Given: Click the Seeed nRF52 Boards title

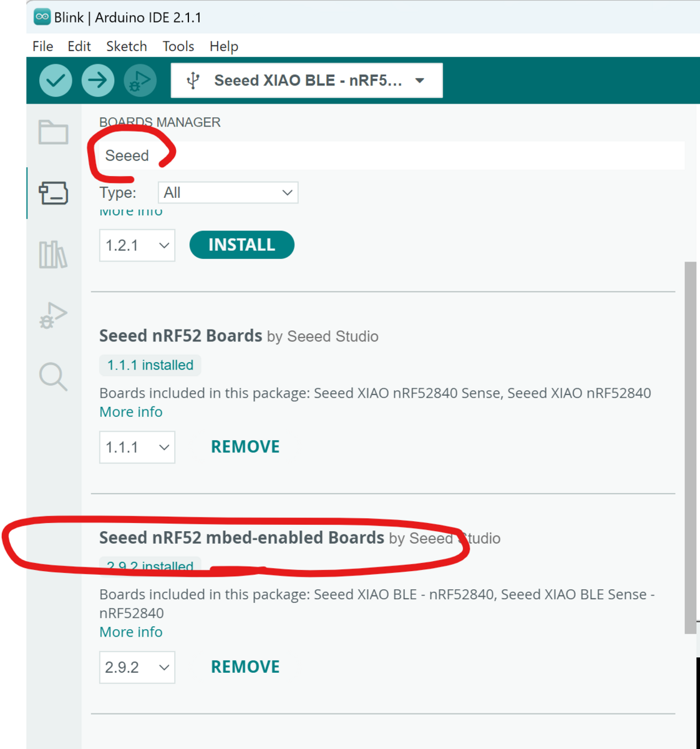Looking at the screenshot, I should click(x=181, y=336).
